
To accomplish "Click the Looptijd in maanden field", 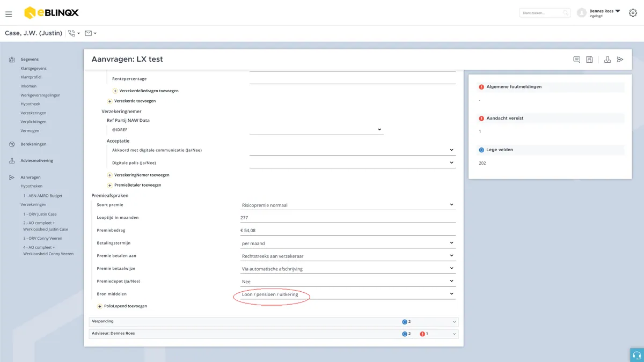I will (x=348, y=218).
